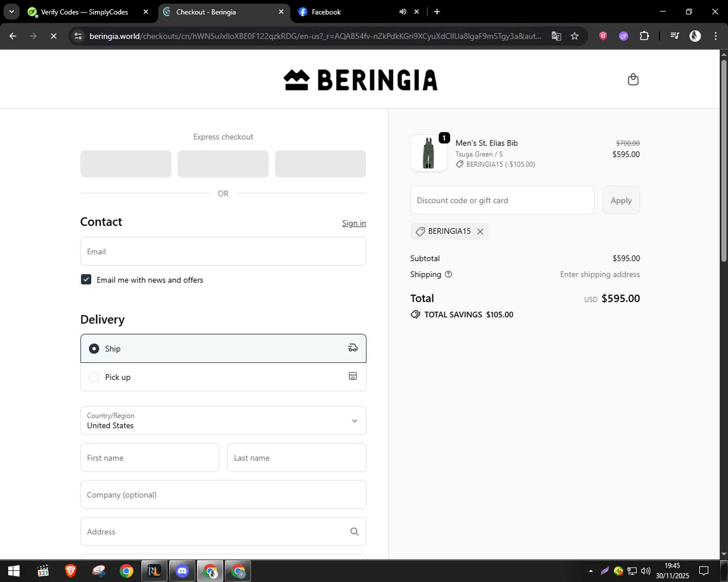The image size is (728, 582).
Task: Expand the Country/Region dropdown
Action: pos(223,420)
